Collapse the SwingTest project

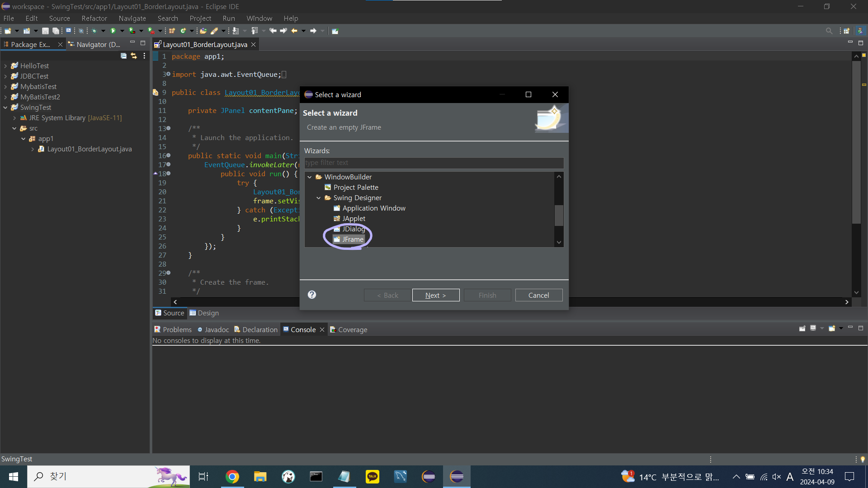(5, 108)
